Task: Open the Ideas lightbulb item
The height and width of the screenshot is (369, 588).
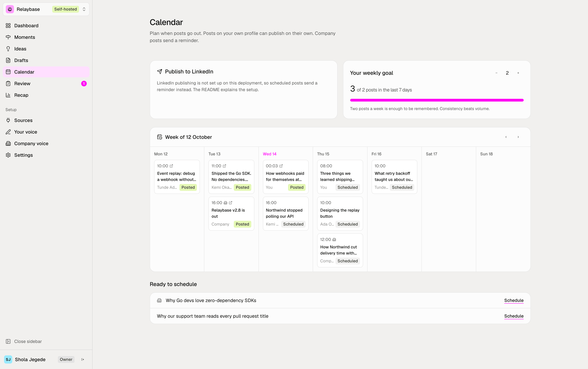Action: pos(46,49)
